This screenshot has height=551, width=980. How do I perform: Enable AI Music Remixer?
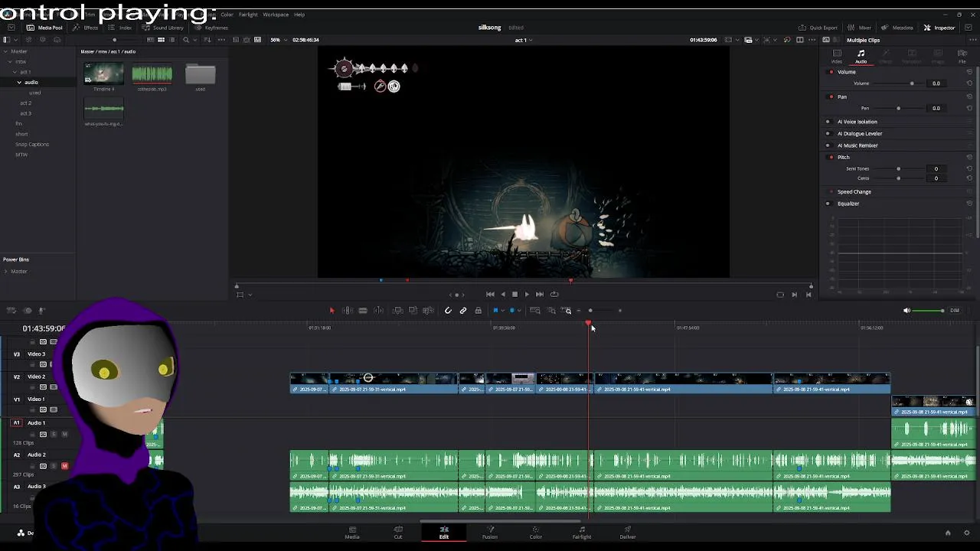(x=828, y=145)
